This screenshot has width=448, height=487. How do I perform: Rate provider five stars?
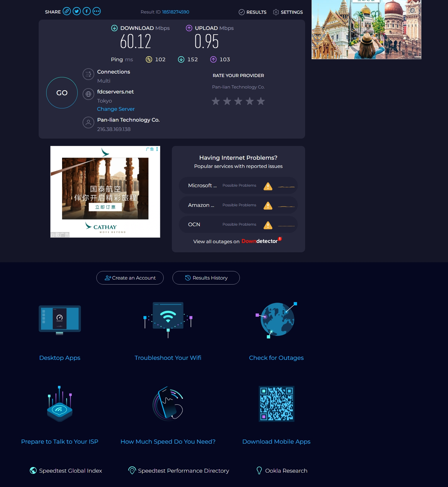pyautogui.click(x=261, y=101)
